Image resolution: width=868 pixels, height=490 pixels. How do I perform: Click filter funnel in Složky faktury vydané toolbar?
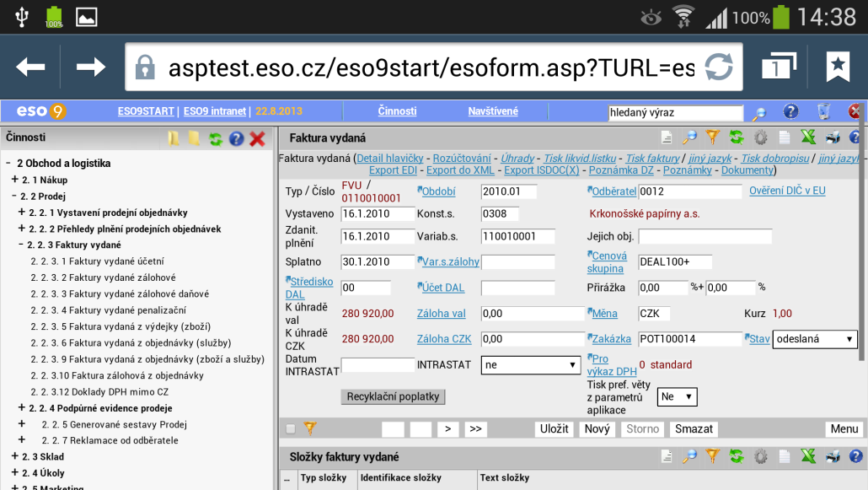[712, 456]
